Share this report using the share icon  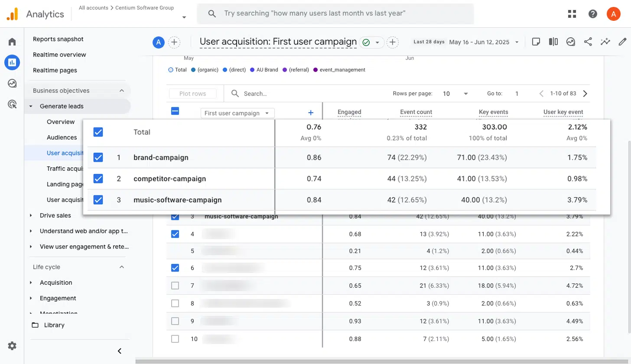[x=588, y=42]
